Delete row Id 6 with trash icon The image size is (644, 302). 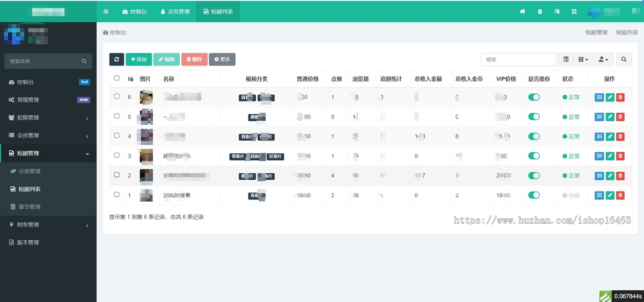point(620,97)
